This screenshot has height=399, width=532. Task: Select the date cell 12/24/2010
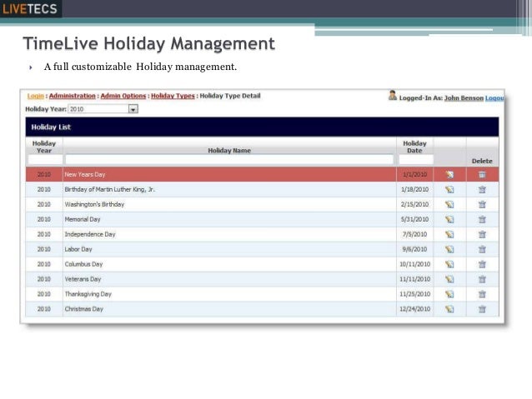tap(414, 309)
